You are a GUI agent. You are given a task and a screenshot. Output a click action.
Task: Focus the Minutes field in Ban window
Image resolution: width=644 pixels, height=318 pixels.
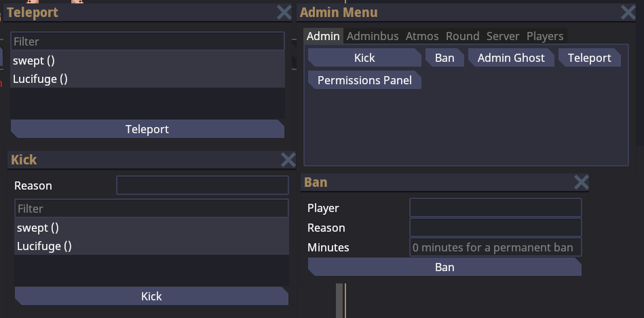click(495, 247)
